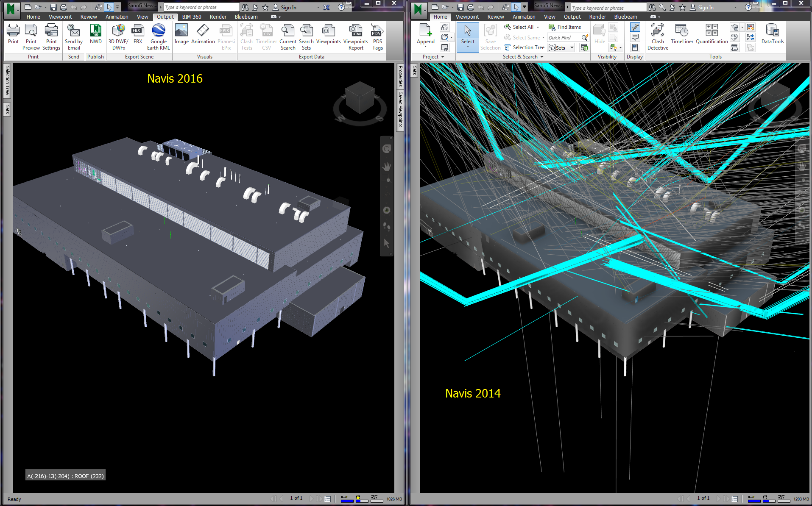Viewport: 812px width, 506px height.
Task: Click Send by Email icon
Action: tap(74, 37)
